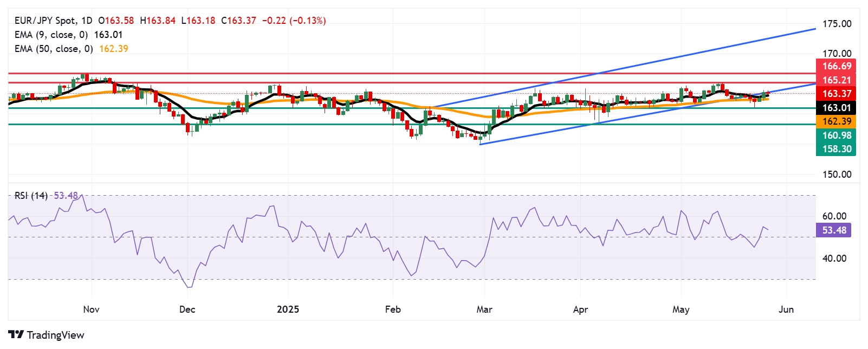Click the orange 162.39 EMA price label
This screenshot has width=868, height=349.
point(837,121)
